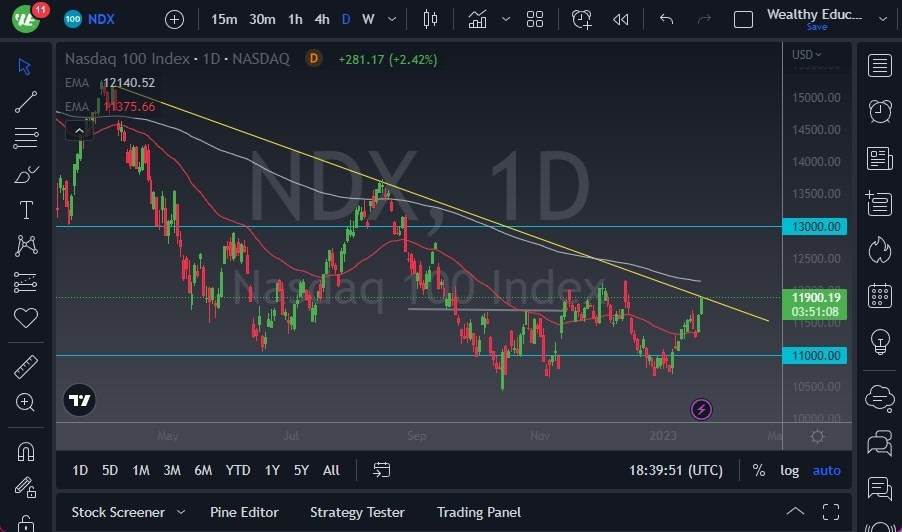Save the chart layout
Viewport: 902px width, 532px height.
pyautogui.click(x=817, y=27)
